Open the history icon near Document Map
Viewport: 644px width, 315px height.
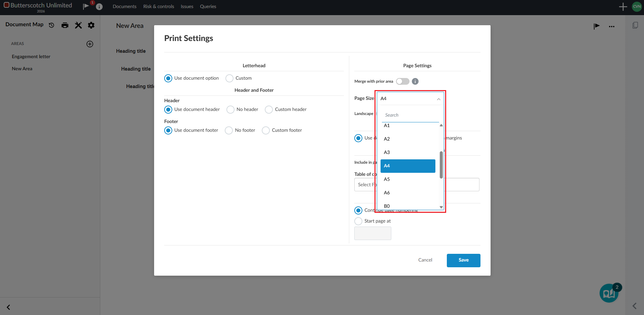coord(51,25)
